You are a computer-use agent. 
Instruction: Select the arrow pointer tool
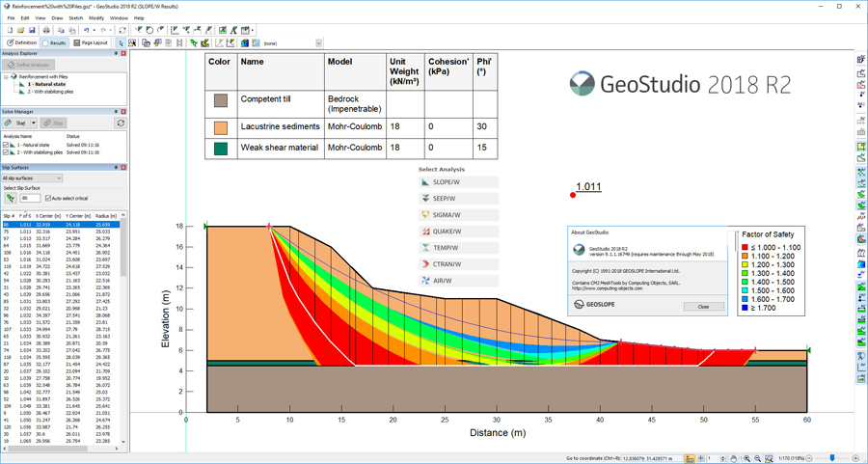point(122,43)
